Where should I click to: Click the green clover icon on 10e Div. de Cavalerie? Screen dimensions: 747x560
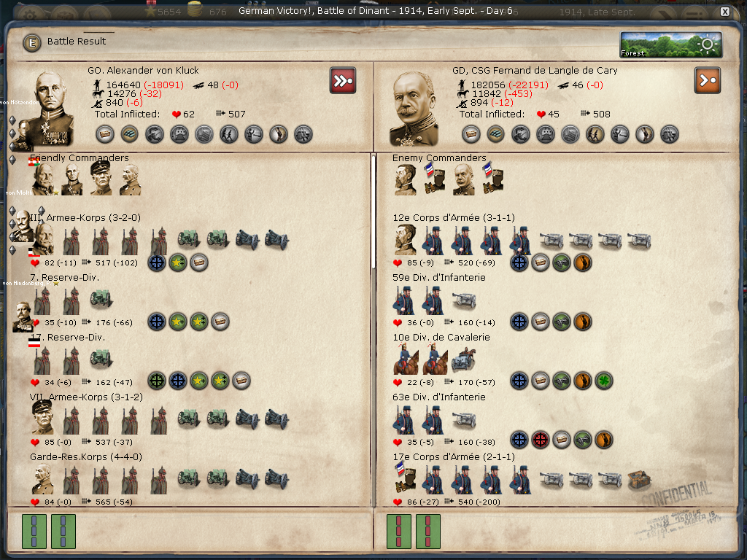603,381
